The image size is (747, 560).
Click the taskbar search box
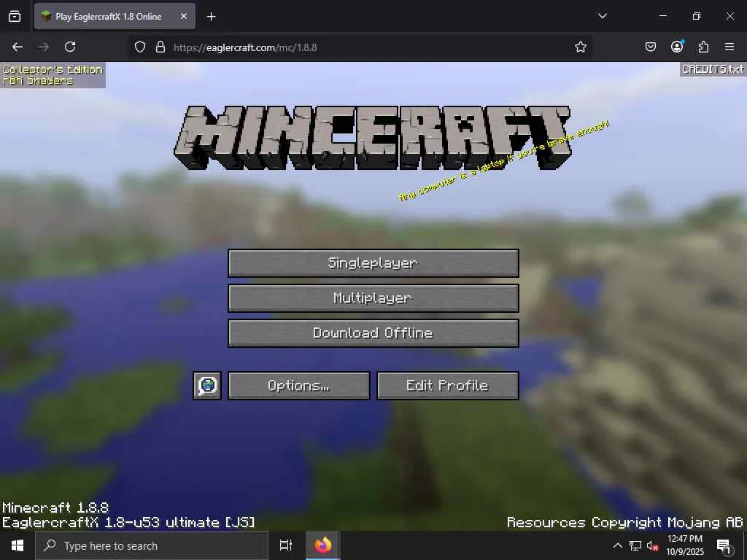152,545
